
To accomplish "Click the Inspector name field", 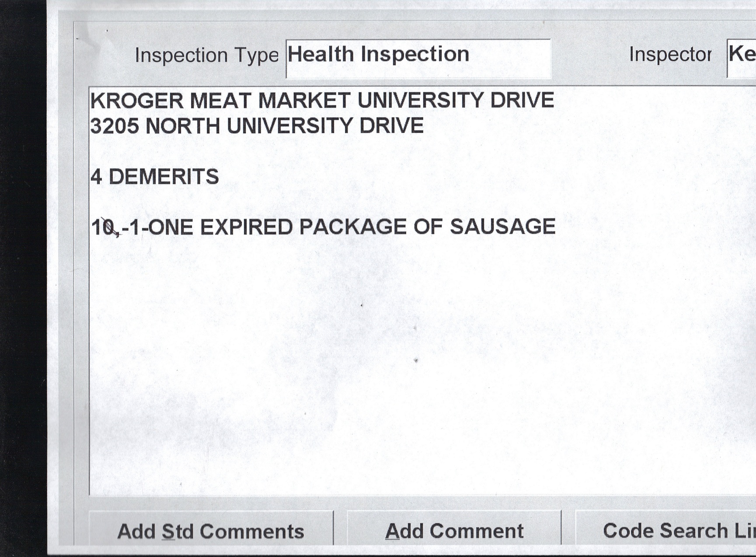I will point(742,58).
